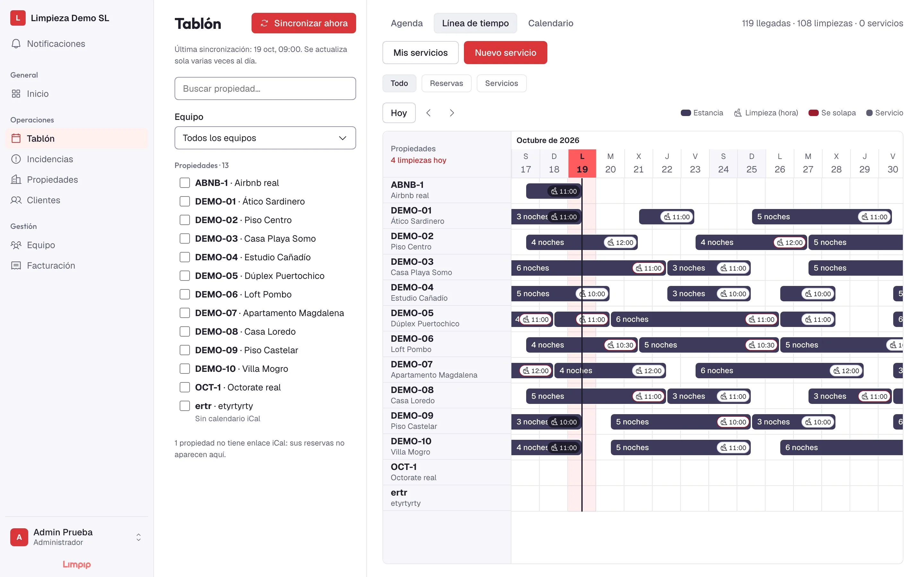Switch to the Agenda tab
924x577 pixels.
[x=406, y=23]
